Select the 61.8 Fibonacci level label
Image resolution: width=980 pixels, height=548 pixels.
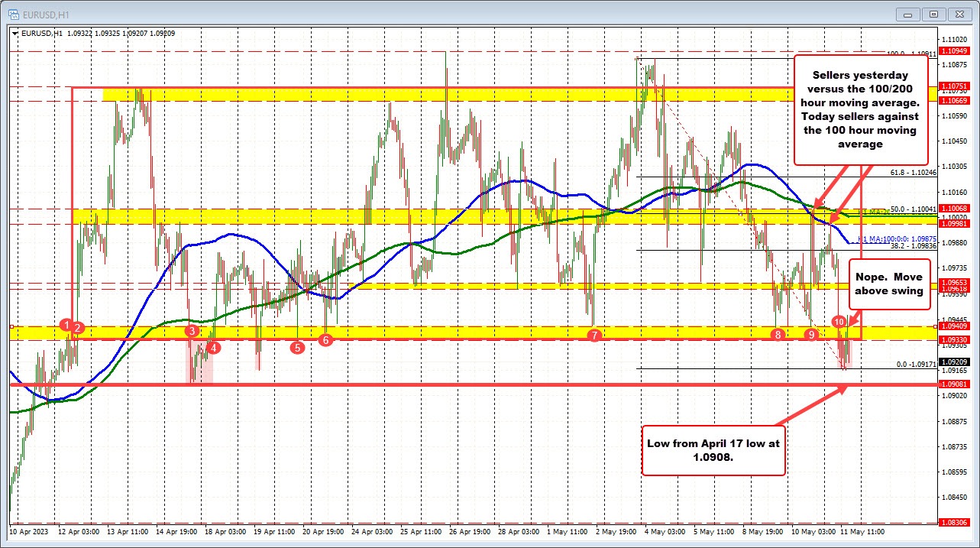[913, 173]
